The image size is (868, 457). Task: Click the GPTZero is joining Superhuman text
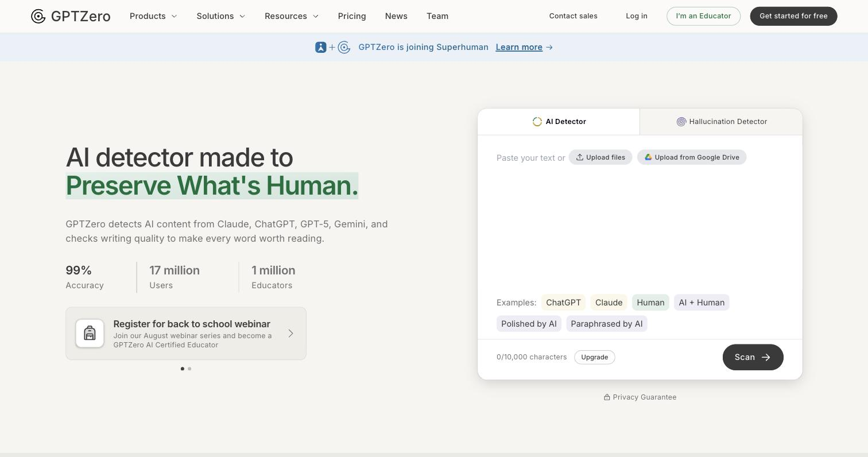pos(423,47)
